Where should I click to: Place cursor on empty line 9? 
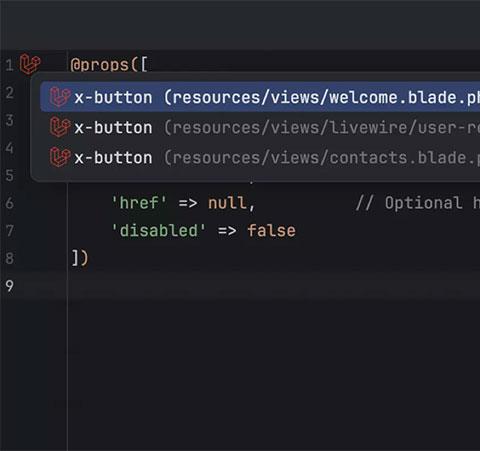pos(273,286)
